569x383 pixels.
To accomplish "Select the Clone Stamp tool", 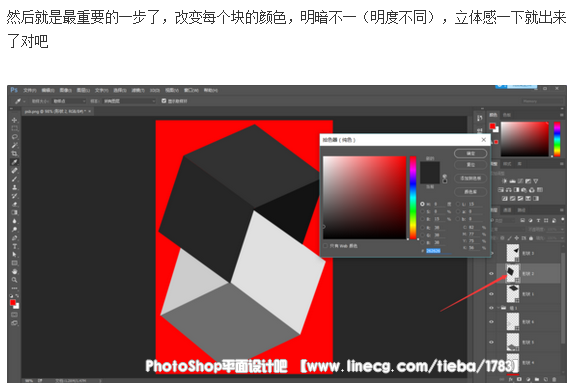I will tap(15, 187).
